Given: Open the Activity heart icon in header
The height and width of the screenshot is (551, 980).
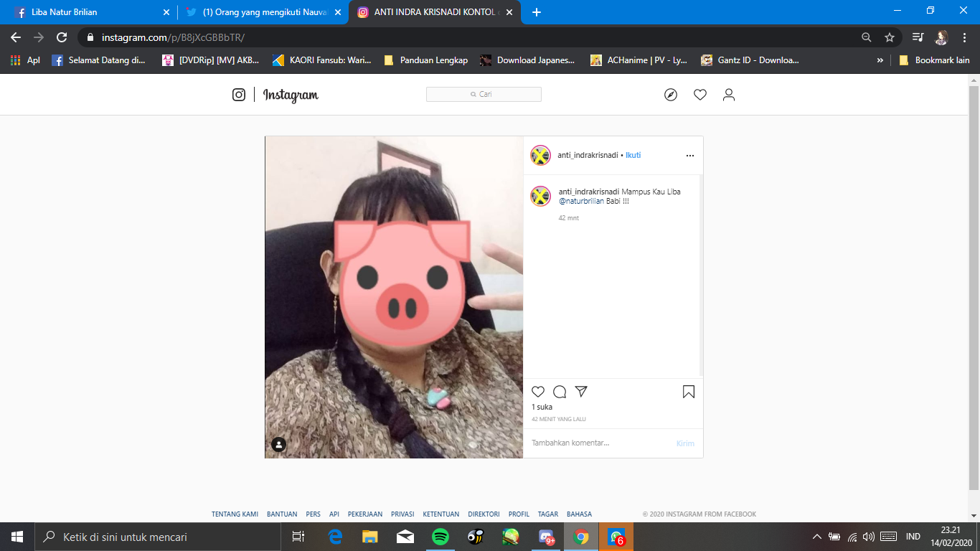Looking at the screenshot, I should pyautogui.click(x=700, y=95).
